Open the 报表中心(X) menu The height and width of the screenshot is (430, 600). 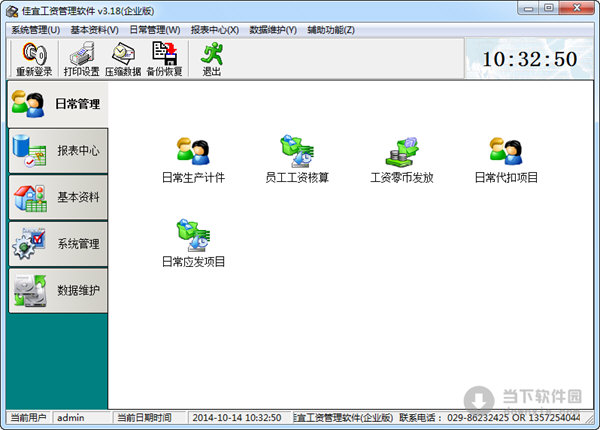pos(215,30)
